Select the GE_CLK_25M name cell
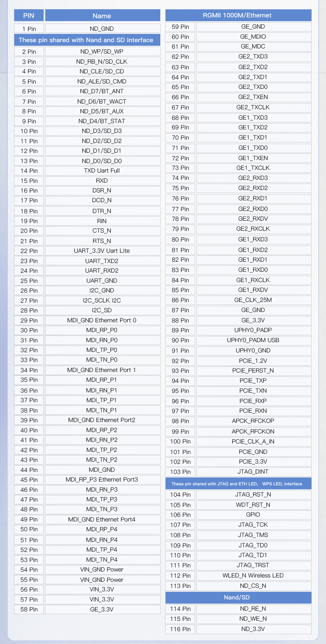Image resolution: width=326 pixels, height=644 pixels. point(253,300)
